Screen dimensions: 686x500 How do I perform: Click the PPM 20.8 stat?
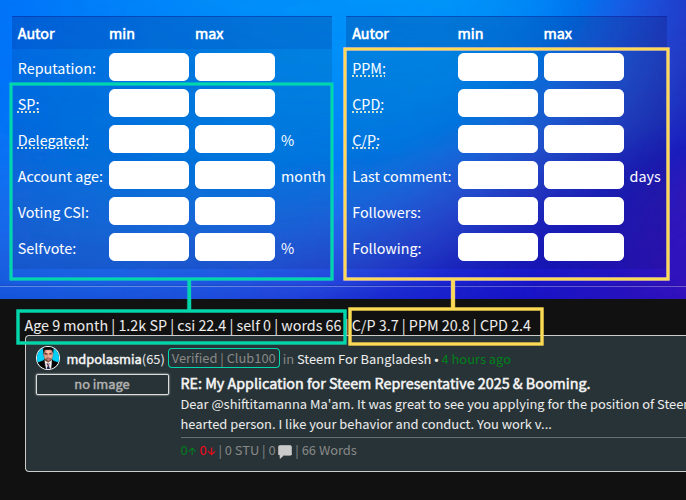pyautogui.click(x=439, y=326)
